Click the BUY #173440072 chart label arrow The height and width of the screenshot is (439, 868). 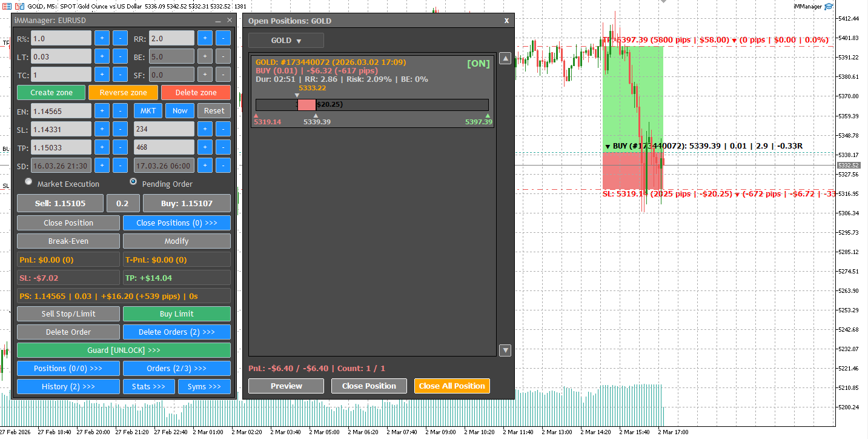click(608, 146)
